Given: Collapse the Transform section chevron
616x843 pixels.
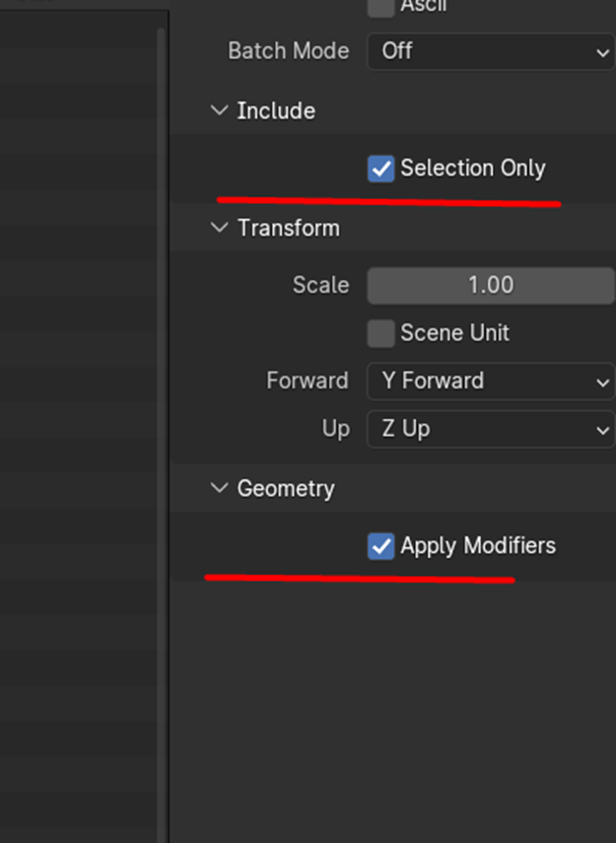Looking at the screenshot, I should pos(219,229).
